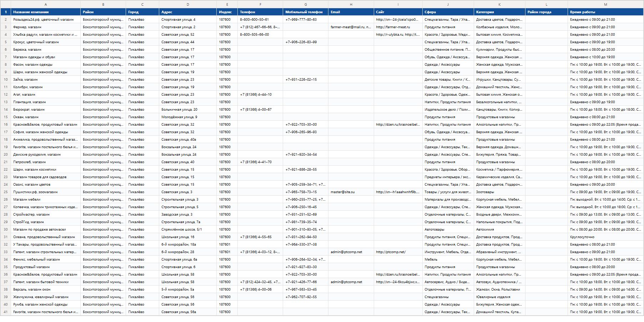Click the 'Жалюзи, Окна, Рольставни' category cell
Viewport: 644px width, 322px height.
499,290
